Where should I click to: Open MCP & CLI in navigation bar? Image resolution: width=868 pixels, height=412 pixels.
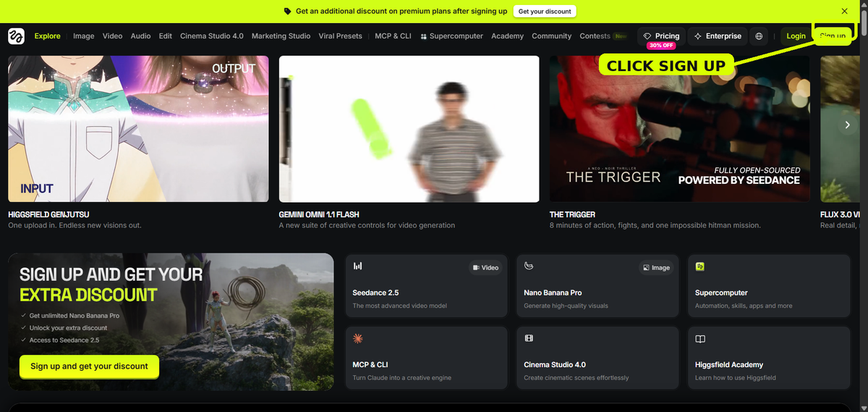tap(393, 36)
